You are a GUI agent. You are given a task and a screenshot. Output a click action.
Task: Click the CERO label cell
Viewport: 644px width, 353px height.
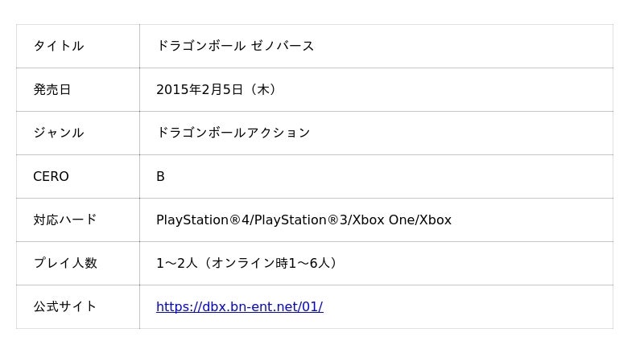[51, 176]
